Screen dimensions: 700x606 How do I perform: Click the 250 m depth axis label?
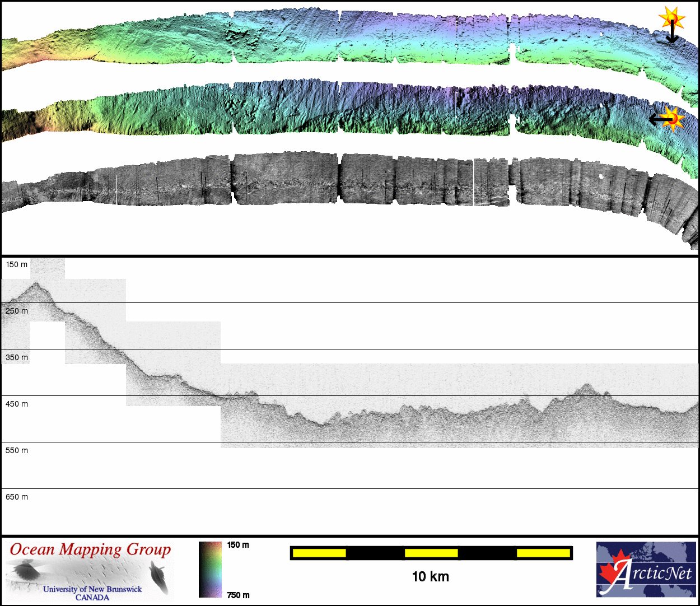(x=17, y=311)
